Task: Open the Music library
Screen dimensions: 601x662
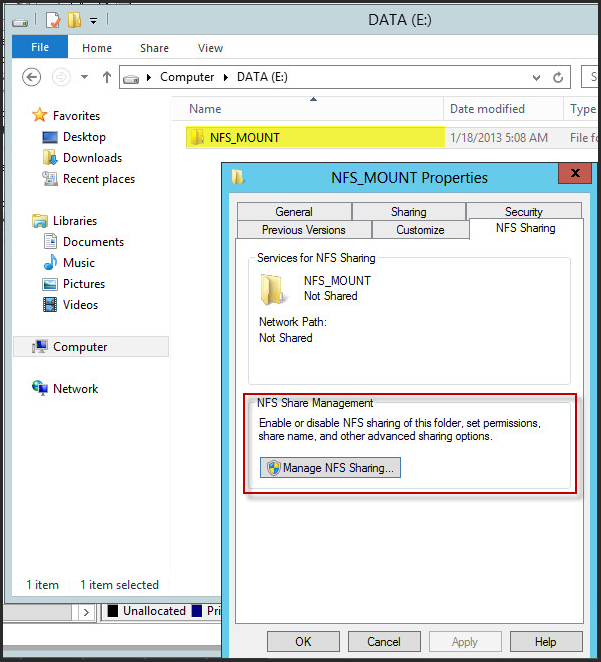Action: 79,263
